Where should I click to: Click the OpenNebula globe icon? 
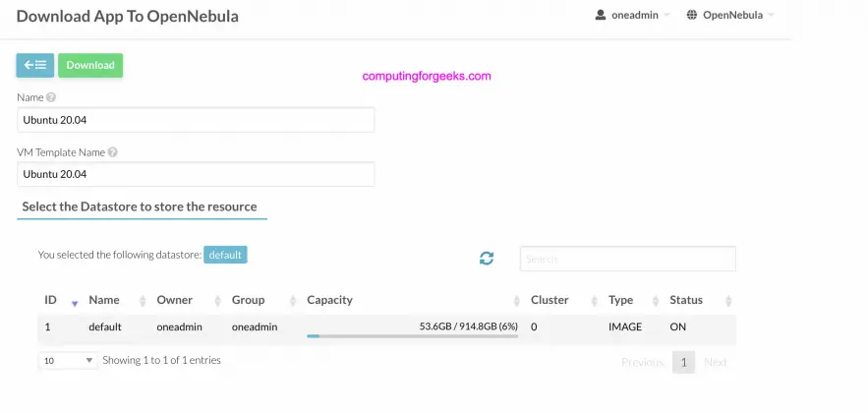click(x=692, y=16)
